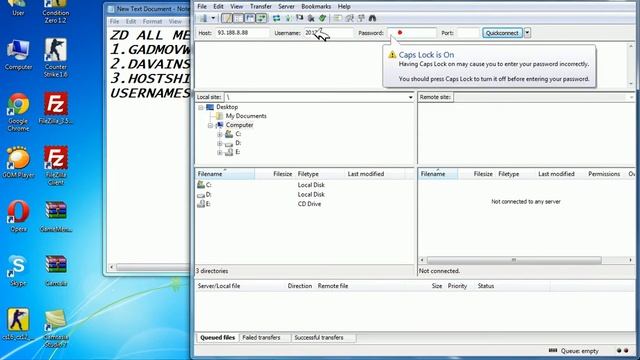Refresh the file and folder lists
This screenshot has width=640, height=360.
point(276,18)
